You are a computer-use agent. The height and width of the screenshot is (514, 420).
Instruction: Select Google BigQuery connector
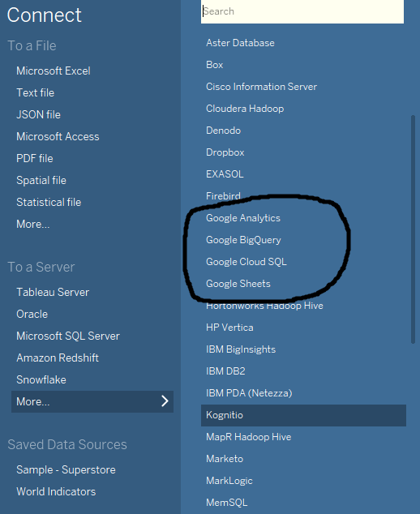(x=243, y=240)
